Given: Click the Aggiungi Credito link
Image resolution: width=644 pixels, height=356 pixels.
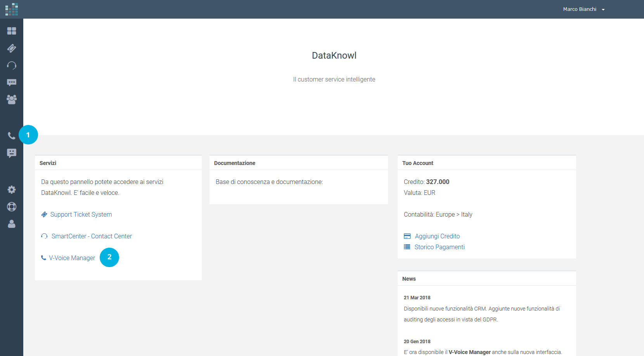Looking at the screenshot, I should coord(437,236).
